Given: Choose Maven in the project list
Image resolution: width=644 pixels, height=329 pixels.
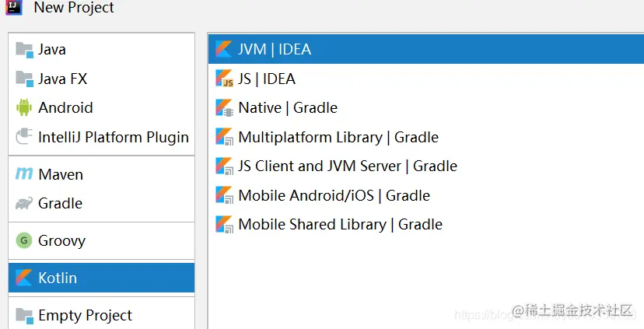Looking at the screenshot, I should [x=61, y=174].
